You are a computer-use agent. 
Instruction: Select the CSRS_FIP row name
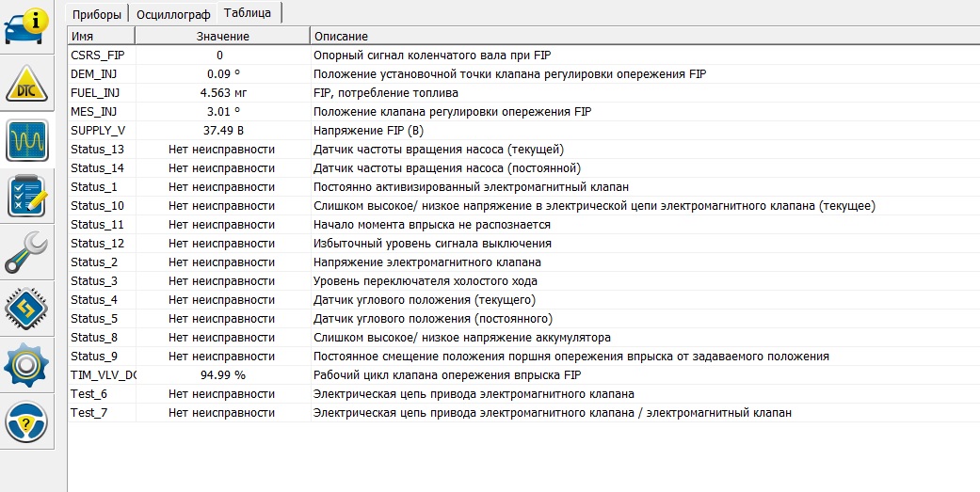click(98, 55)
